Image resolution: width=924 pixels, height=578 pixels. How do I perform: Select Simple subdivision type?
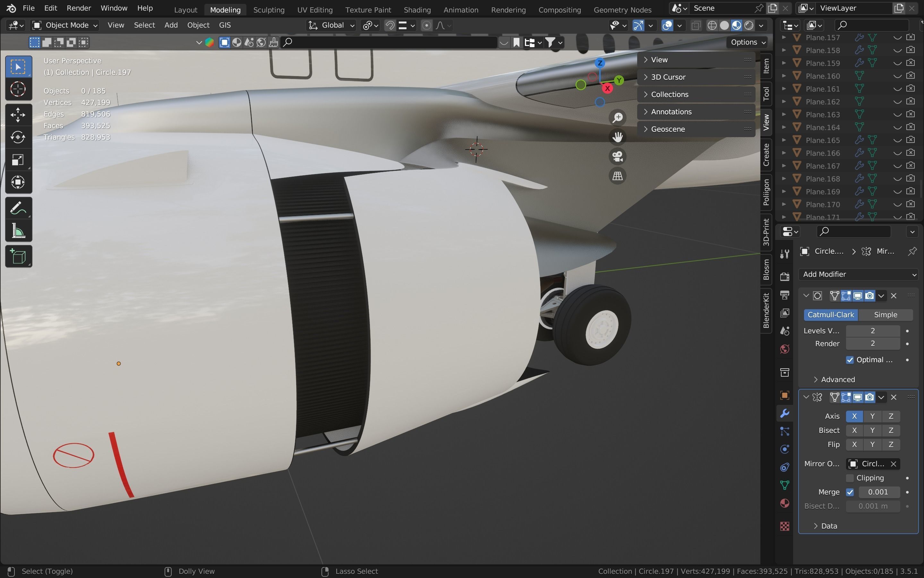886,315
